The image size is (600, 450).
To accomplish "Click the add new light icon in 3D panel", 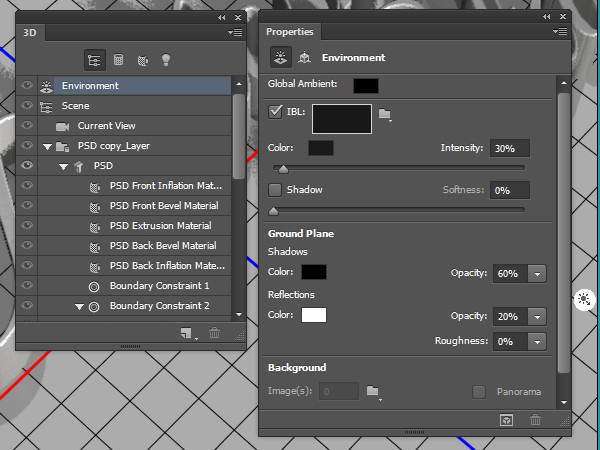I will 186,333.
